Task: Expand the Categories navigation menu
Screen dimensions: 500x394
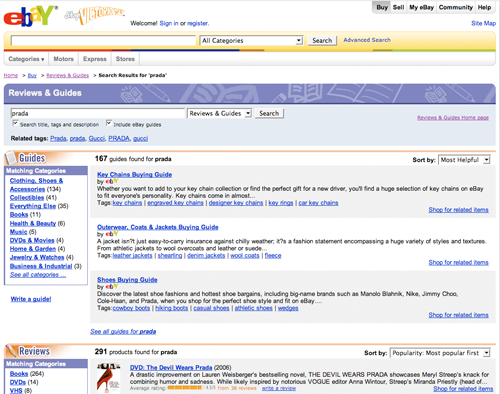Action: coord(26,59)
